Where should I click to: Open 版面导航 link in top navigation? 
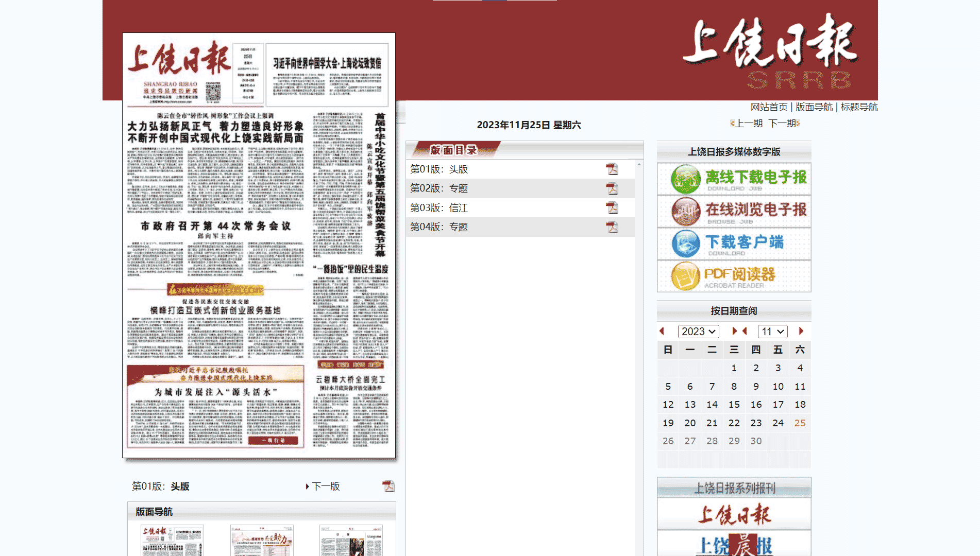814,107
